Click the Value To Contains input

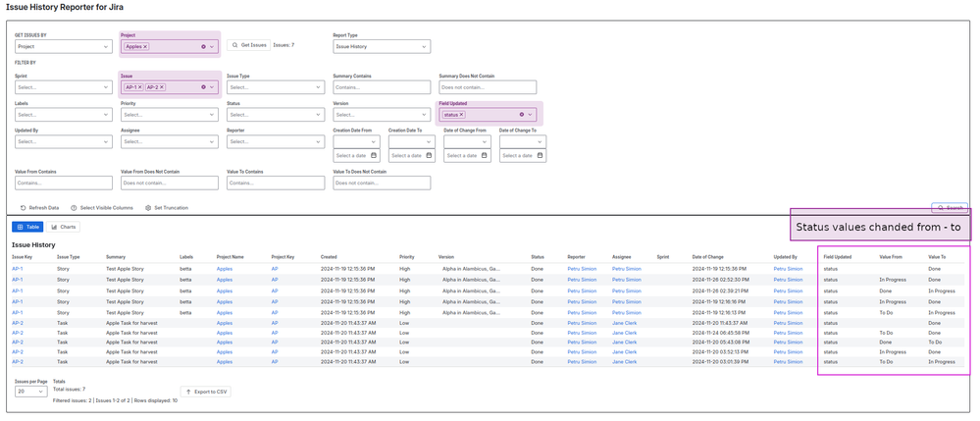(276, 183)
